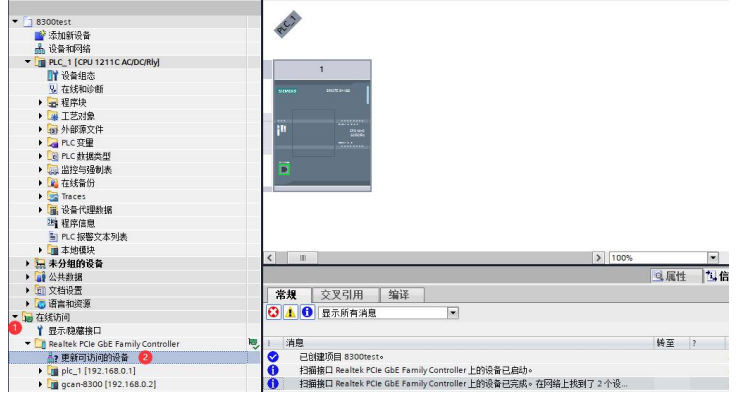Open the 100% zoom level dropdown
Image resolution: width=742 pixels, height=395 pixels.
713,258
